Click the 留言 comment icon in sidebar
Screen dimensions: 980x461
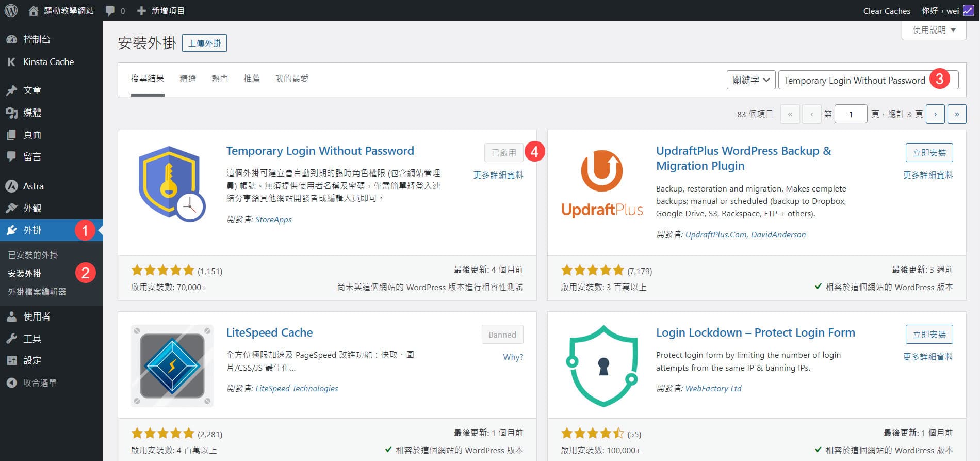tap(11, 156)
